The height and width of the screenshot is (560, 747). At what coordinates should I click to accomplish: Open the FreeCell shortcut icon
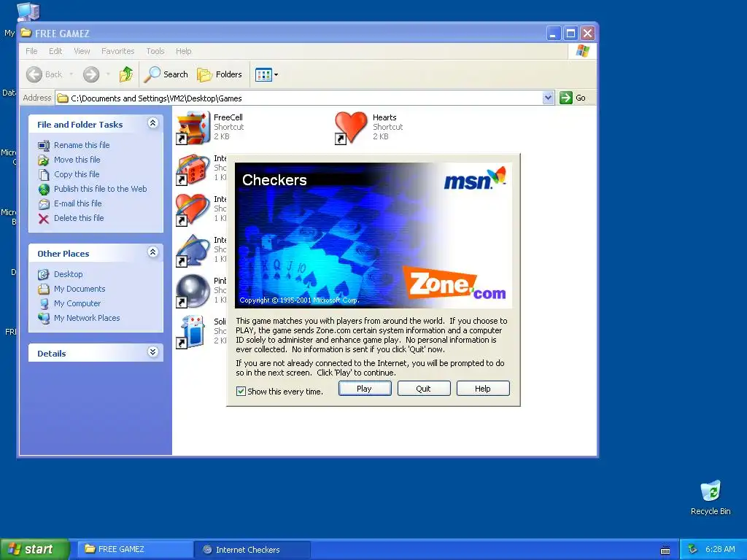coord(193,128)
